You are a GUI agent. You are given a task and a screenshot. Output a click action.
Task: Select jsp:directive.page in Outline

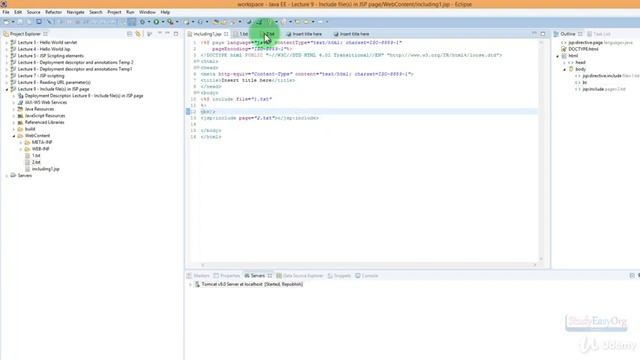click(x=585, y=42)
